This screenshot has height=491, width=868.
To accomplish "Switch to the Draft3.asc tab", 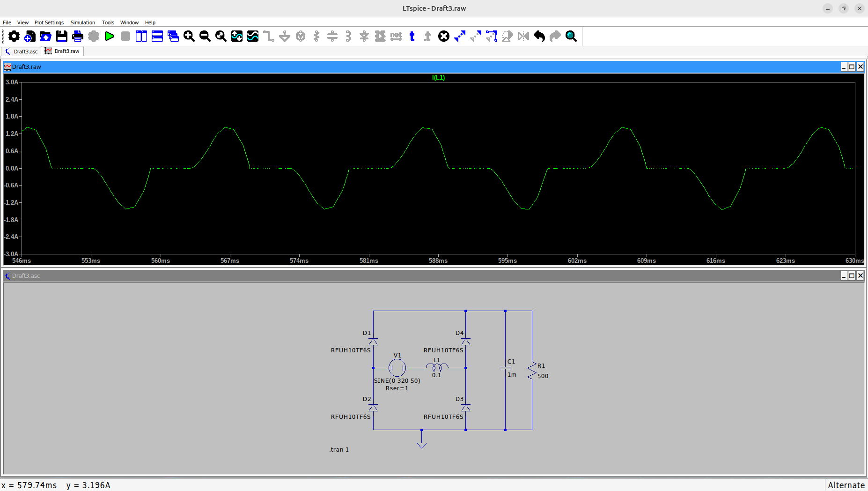I will coord(22,51).
